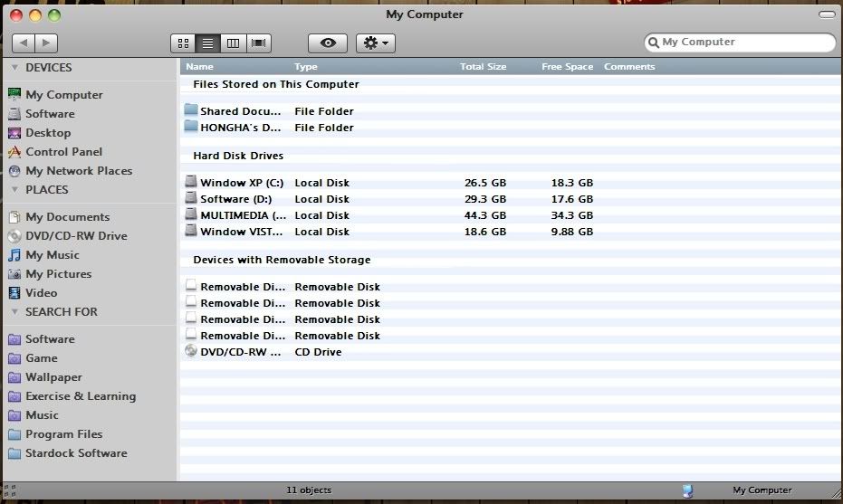Select the Window XP (C:) drive icon
The height and width of the screenshot is (504, 843).
[x=191, y=181]
